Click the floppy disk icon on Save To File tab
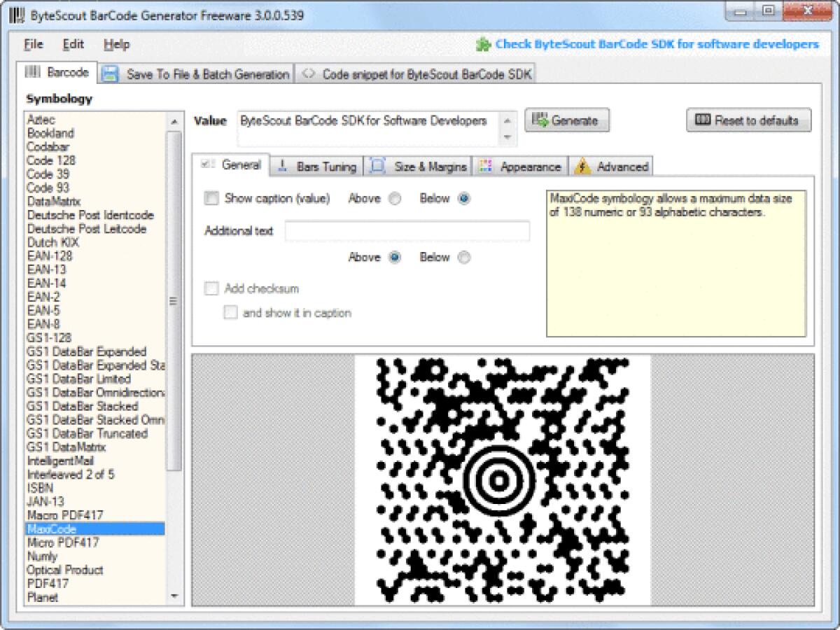The width and height of the screenshot is (840, 630). [108, 71]
